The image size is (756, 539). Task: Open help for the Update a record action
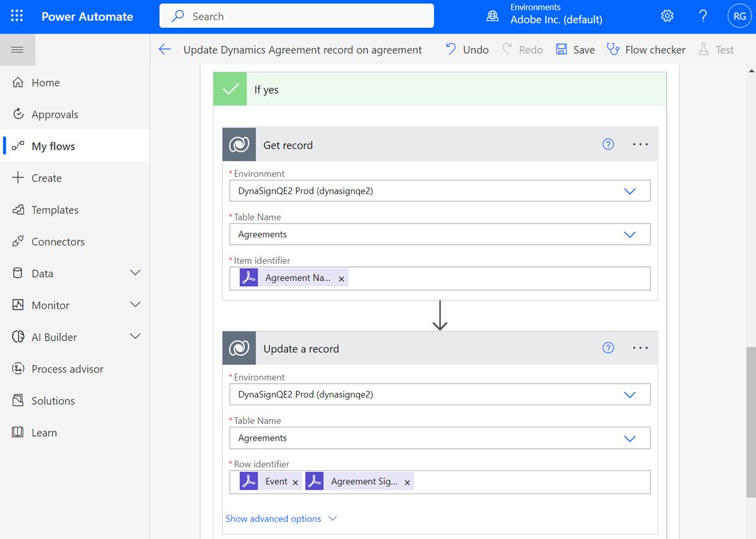(x=608, y=348)
